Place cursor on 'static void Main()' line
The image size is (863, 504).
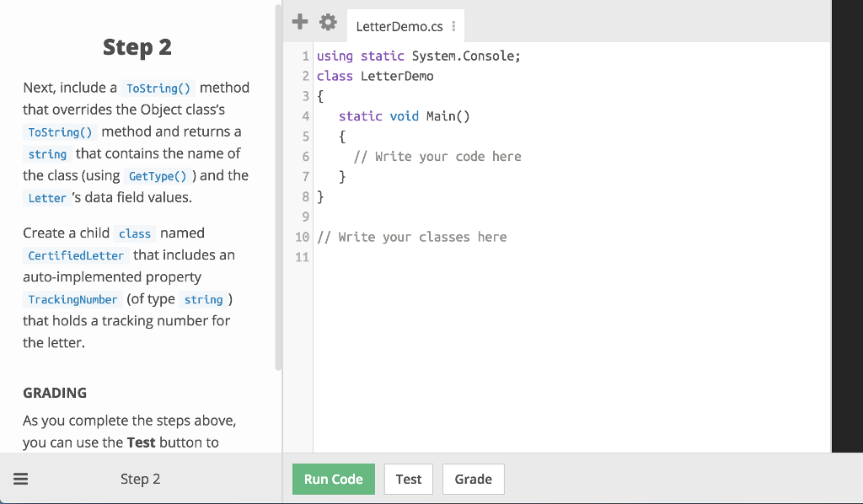(404, 116)
